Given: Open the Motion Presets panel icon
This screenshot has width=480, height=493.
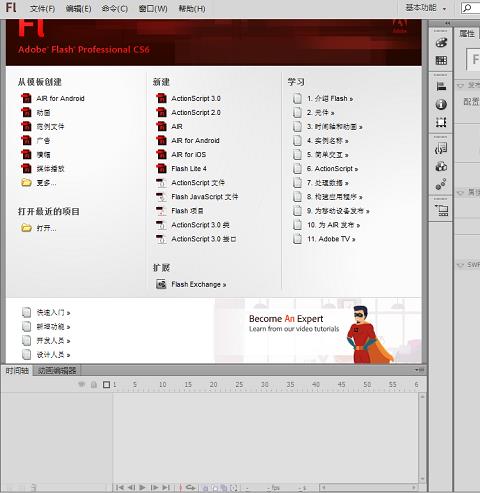Looking at the screenshot, I should tap(441, 184).
